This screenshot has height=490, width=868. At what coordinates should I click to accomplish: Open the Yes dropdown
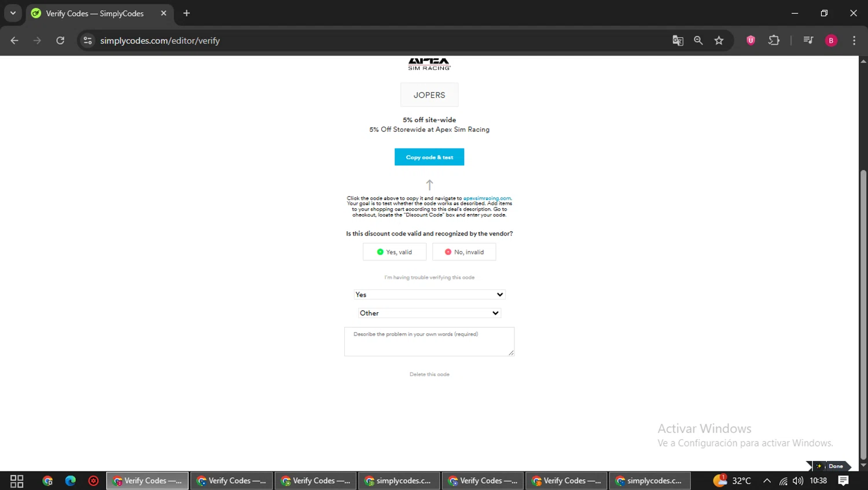(x=429, y=294)
